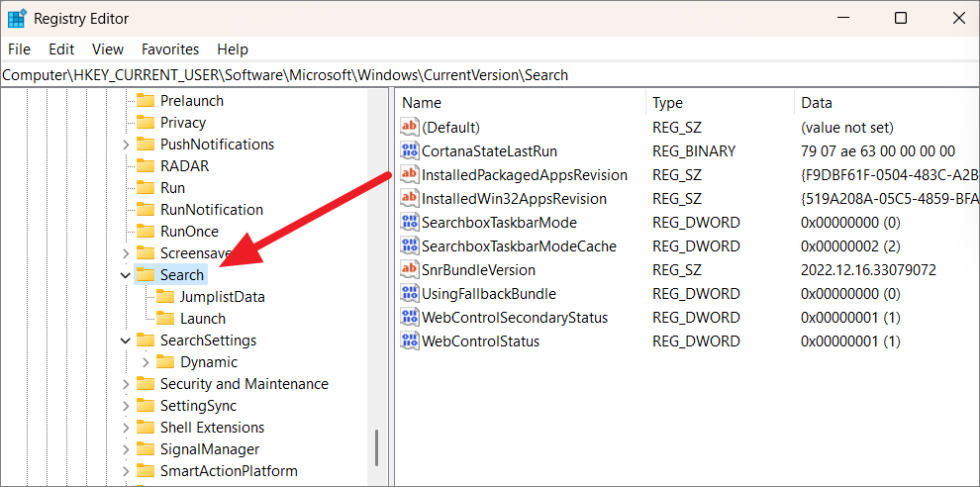Click the RunOnce folder icon

(x=145, y=232)
